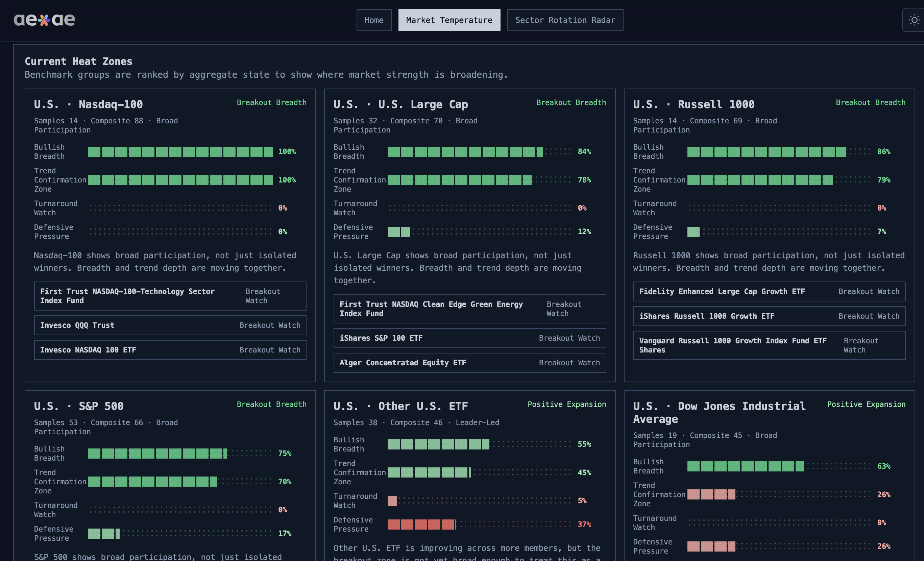This screenshot has height=561, width=924.
Task: Click S&P 500 Breakout Breadth label
Action: 271,404
